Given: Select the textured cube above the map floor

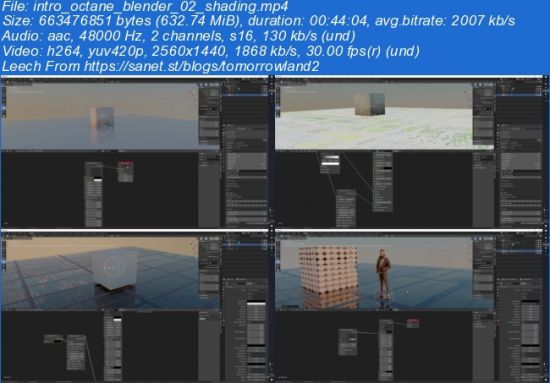Looking at the screenshot, I should point(370,104).
